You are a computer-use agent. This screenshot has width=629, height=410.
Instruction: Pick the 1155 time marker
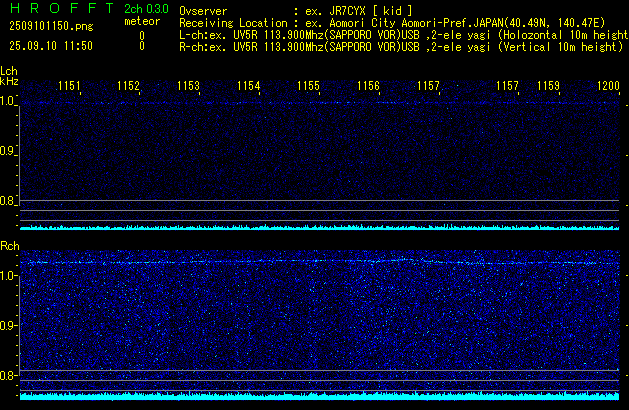click(308, 86)
